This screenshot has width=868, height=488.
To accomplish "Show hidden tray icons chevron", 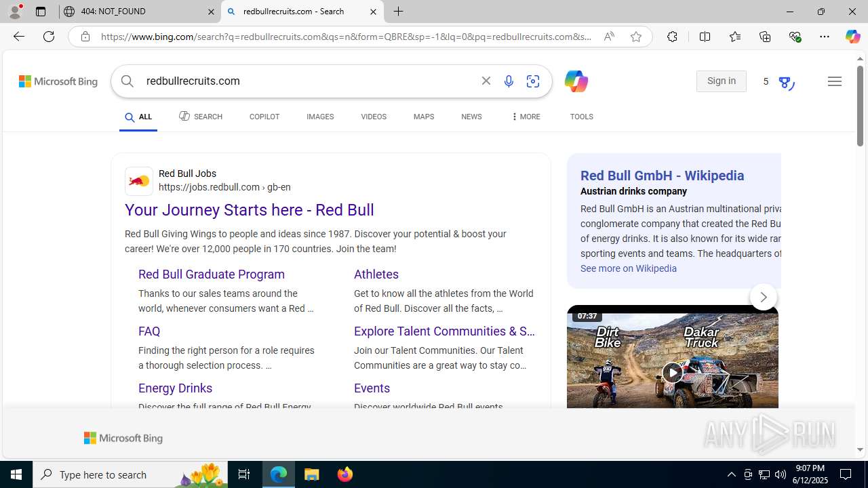I will click(x=731, y=474).
